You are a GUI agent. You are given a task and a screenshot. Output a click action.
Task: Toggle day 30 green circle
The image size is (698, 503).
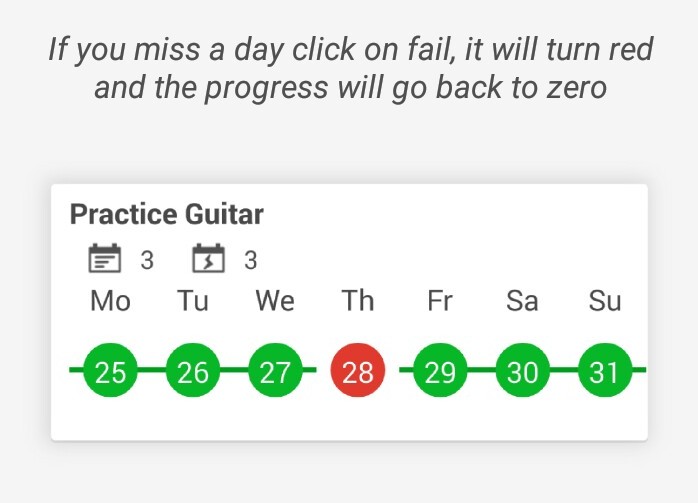523,370
